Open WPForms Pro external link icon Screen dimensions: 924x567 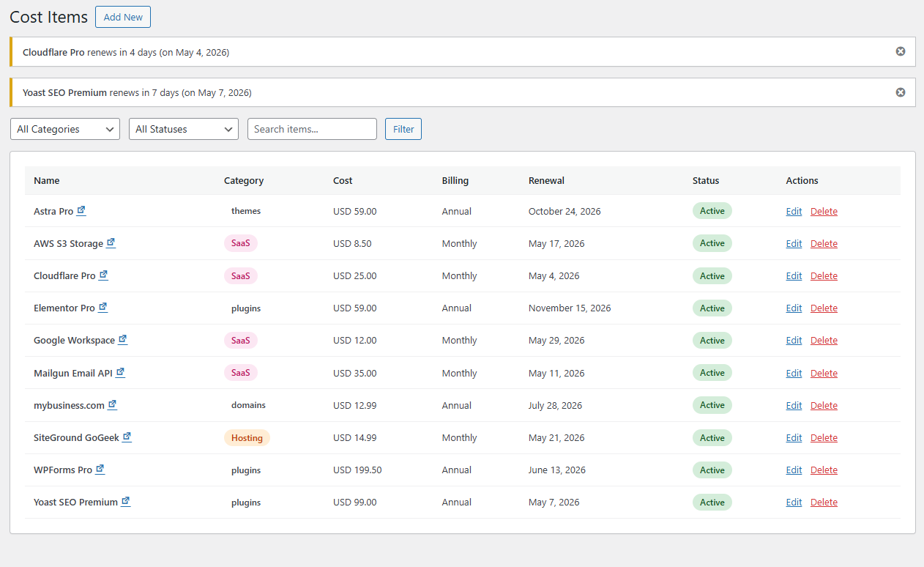[x=100, y=470]
